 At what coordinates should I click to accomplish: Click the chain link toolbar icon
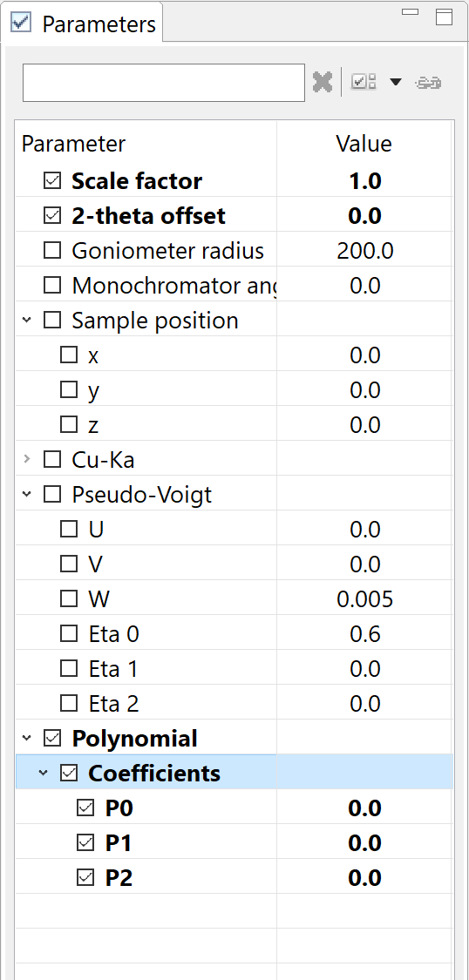(x=428, y=83)
